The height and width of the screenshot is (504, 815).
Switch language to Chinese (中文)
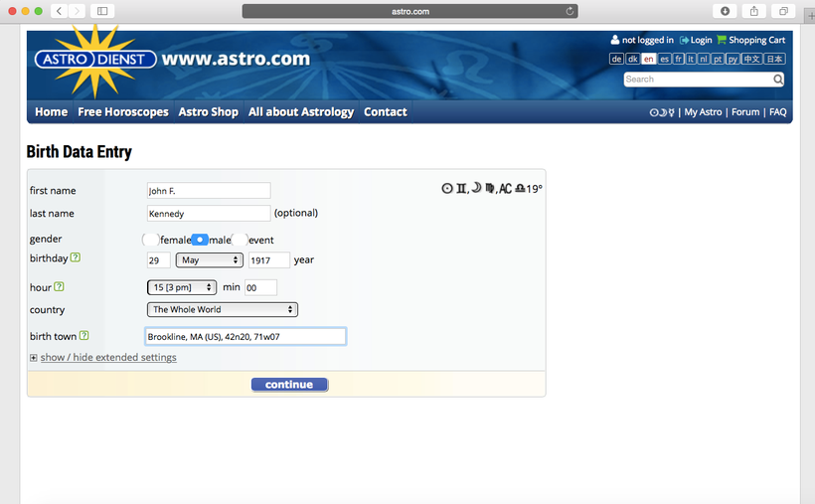751,59
